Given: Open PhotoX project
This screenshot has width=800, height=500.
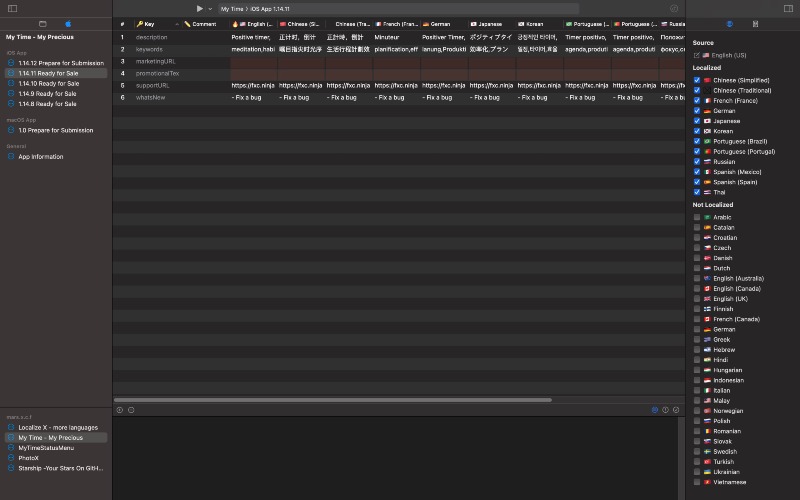Looking at the screenshot, I should click(x=29, y=458).
